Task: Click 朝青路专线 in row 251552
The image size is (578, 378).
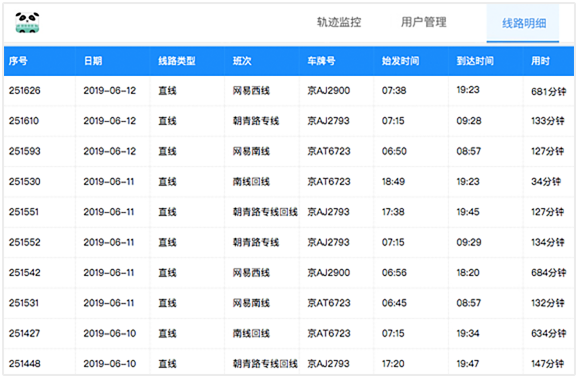Action: (256, 242)
